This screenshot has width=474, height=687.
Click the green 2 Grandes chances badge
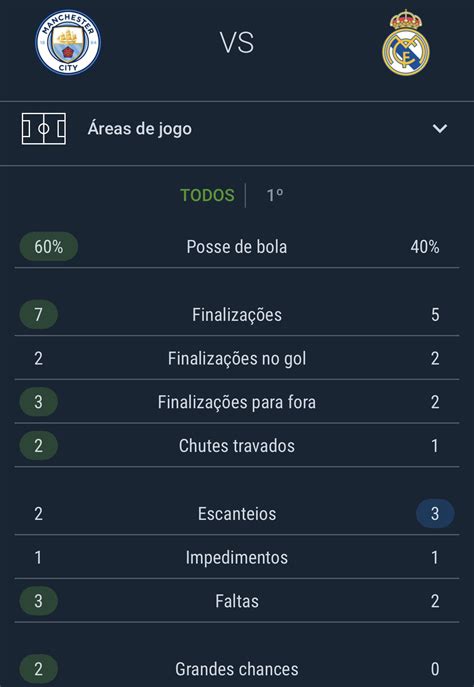tap(39, 669)
